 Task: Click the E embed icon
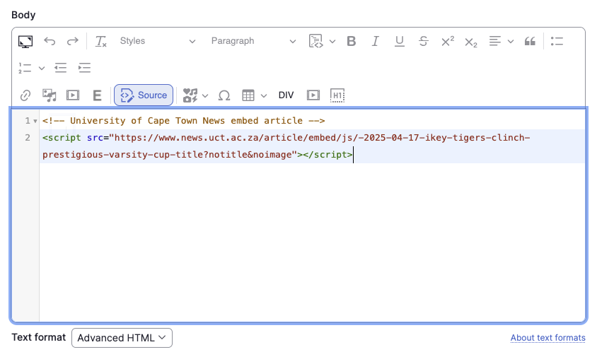pyautogui.click(x=97, y=95)
